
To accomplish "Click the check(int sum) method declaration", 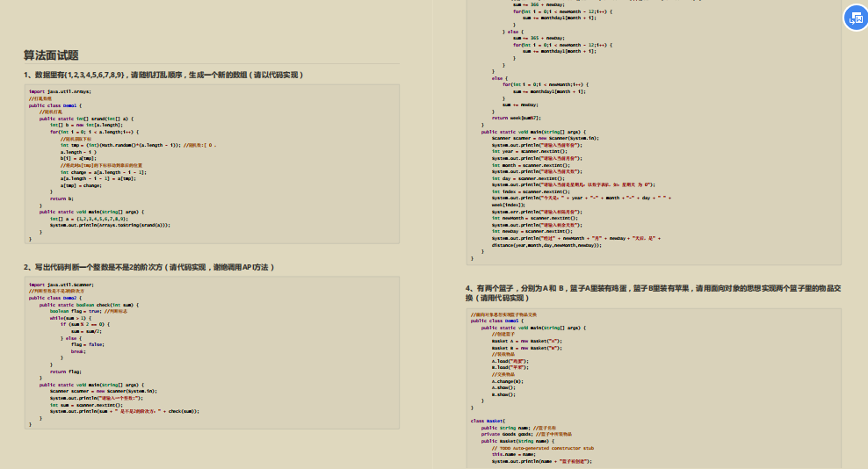I will point(89,305).
